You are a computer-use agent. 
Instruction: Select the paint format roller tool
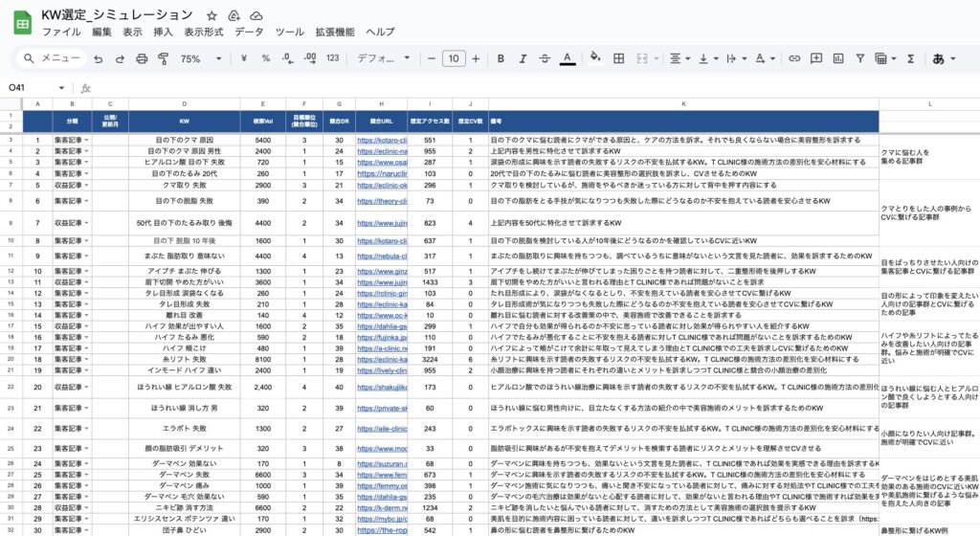[162, 58]
